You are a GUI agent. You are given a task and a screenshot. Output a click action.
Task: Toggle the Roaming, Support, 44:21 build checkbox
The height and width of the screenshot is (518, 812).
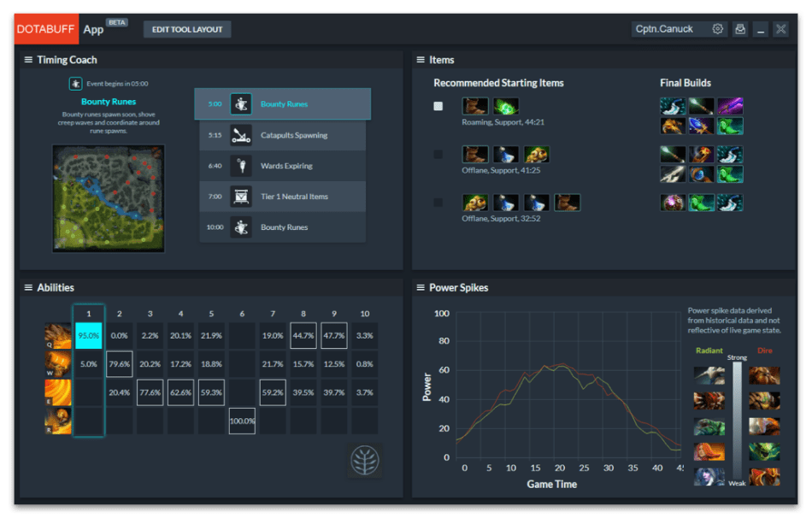[438, 106]
